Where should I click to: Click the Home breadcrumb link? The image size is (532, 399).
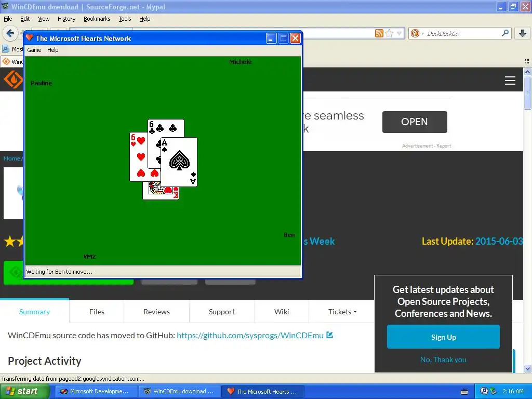[x=11, y=158]
